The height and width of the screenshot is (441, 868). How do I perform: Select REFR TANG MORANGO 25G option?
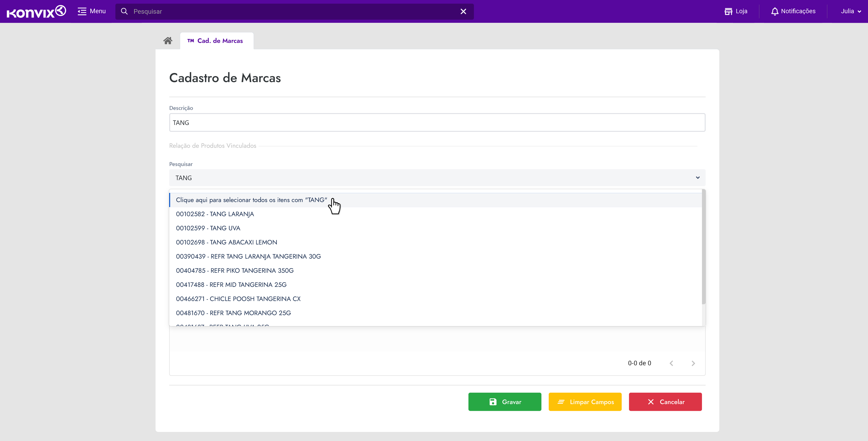[x=233, y=313]
